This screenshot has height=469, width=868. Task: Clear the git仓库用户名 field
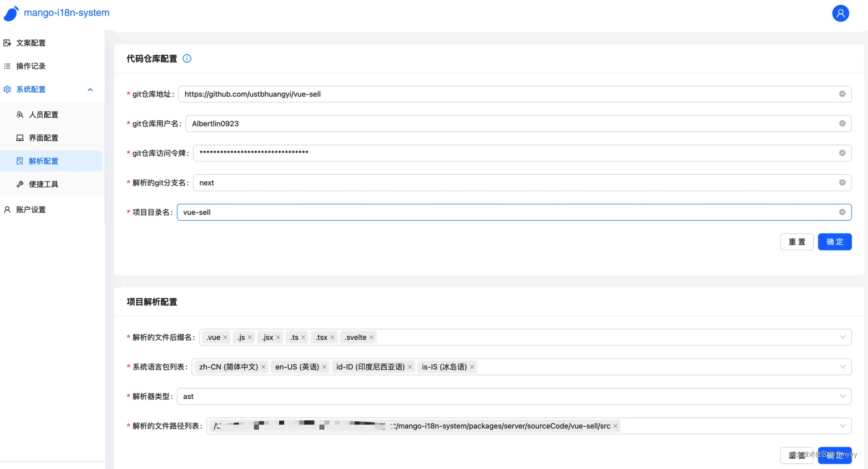(842, 124)
